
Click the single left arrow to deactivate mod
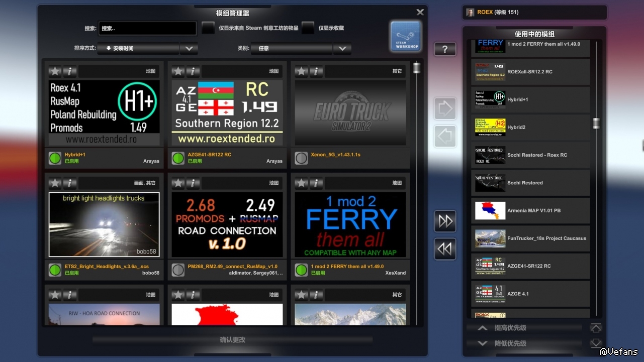point(445,136)
